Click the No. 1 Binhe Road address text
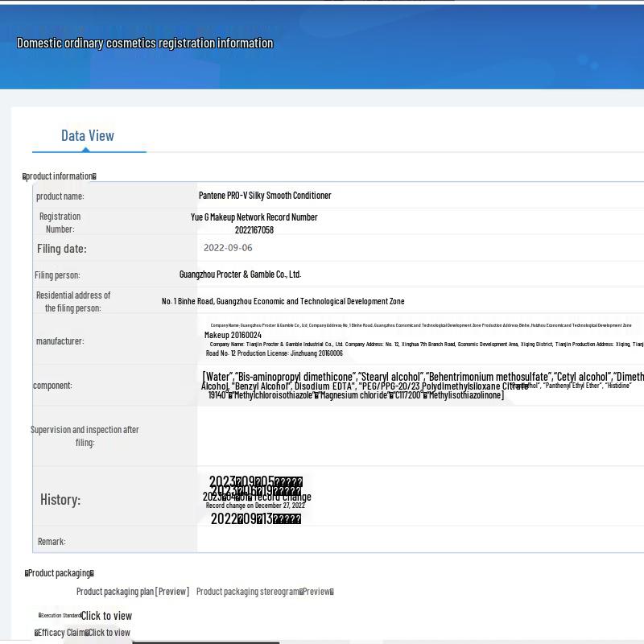Viewport: 644px width, 644px height. pos(283,301)
